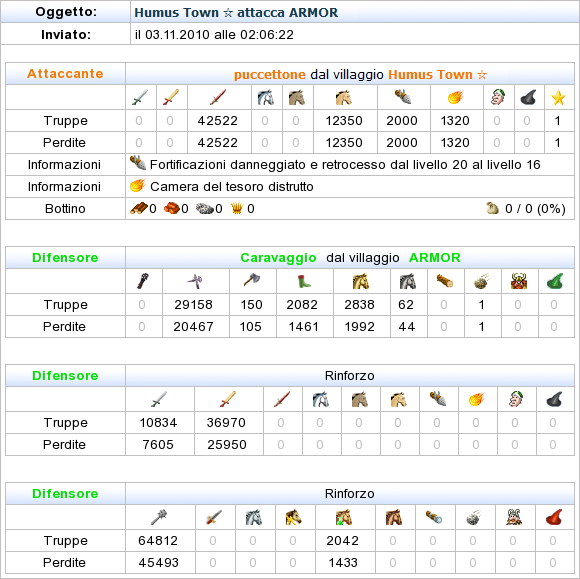Click the red hat Gaul settler icon
Viewport: 580px width, 579px height.
[554, 517]
